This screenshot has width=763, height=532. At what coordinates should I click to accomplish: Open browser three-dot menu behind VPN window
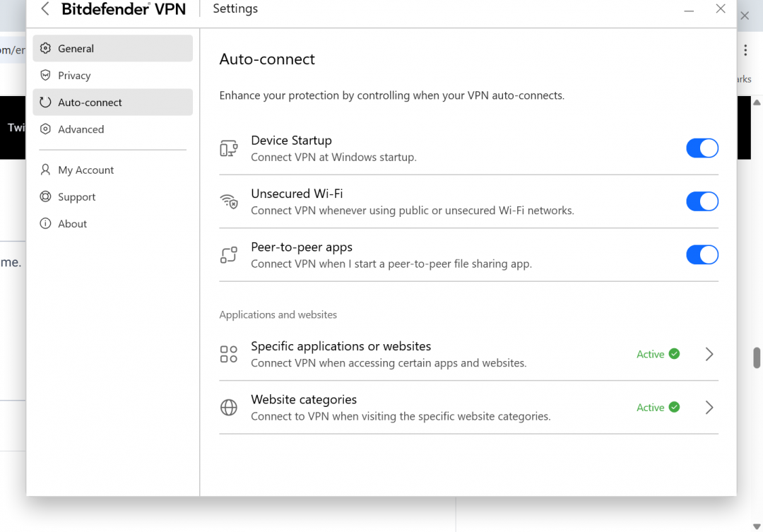pyautogui.click(x=745, y=50)
